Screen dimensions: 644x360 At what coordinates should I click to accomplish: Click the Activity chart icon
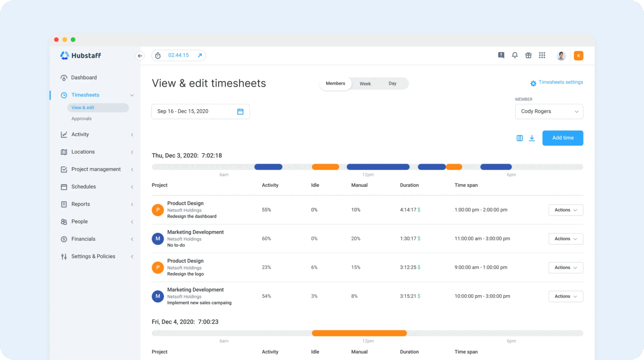tap(64, 134)
